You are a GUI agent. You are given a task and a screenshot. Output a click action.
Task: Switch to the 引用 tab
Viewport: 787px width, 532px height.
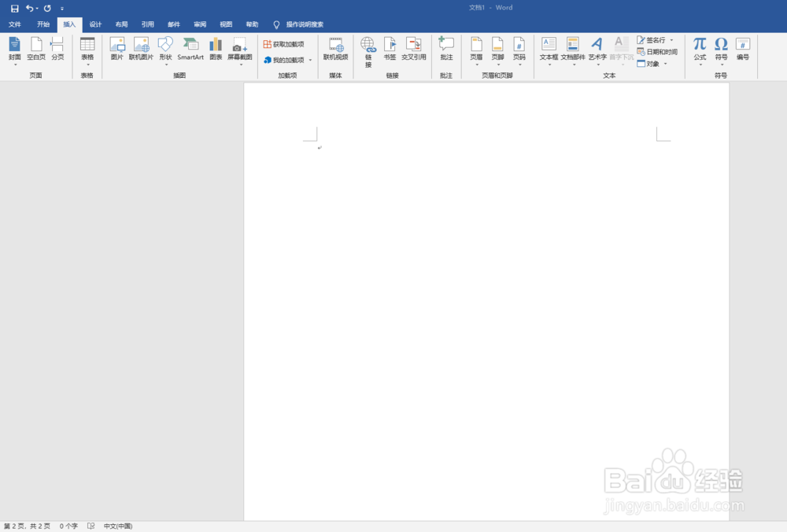[148, 24]
